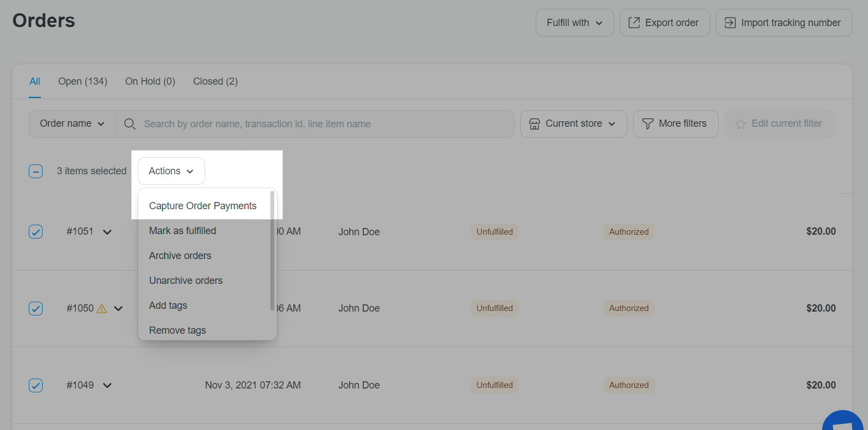Click the star icon in Edit current filter
The image size is (868, 430).
(740, 124)
